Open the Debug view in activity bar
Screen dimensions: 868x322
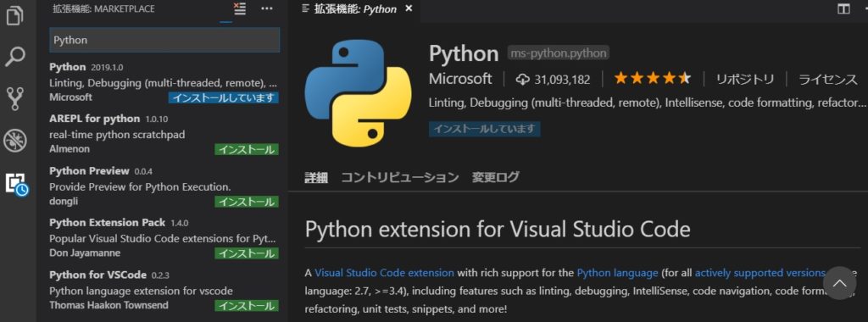coord(15,141)
